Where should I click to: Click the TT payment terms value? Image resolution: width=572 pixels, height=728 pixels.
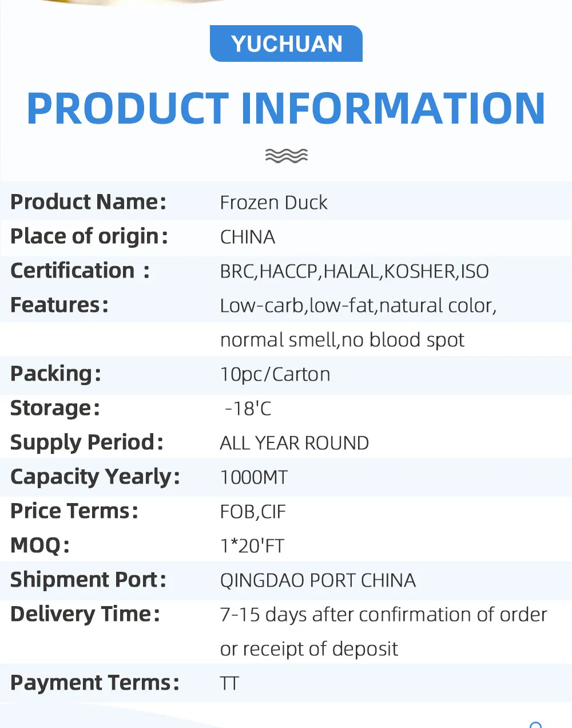[229, 683]
